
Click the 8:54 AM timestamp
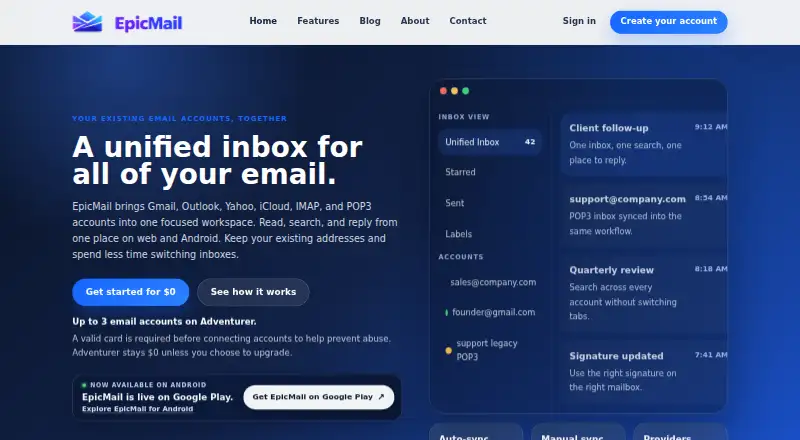click(x=711, y=198)
